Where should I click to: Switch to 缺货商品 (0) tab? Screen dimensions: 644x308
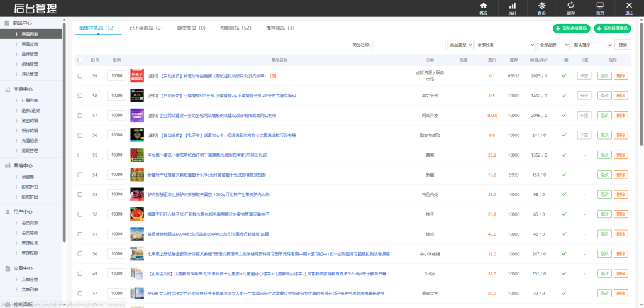[191, 28]
